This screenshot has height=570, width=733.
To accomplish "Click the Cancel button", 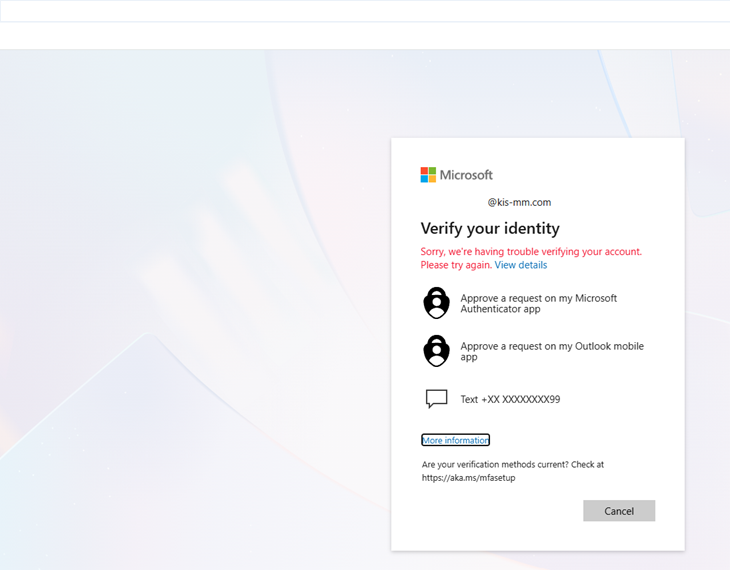I will point(619,511).
